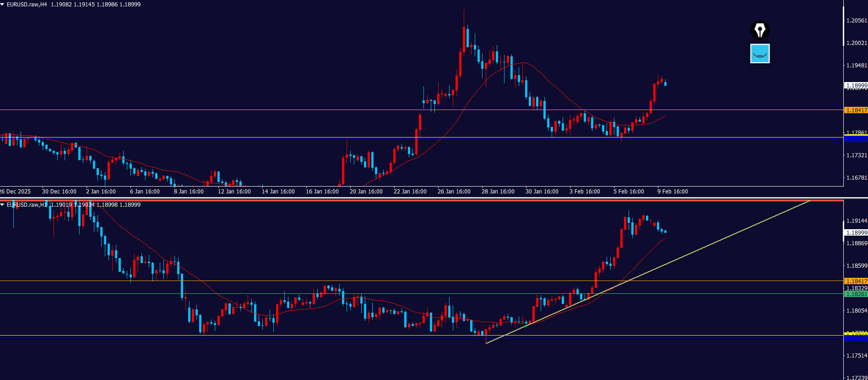This screenshot has height=380, width=868.
Task: Select the orange 1.18417 label on H4 chart
Action: (856, 110)
